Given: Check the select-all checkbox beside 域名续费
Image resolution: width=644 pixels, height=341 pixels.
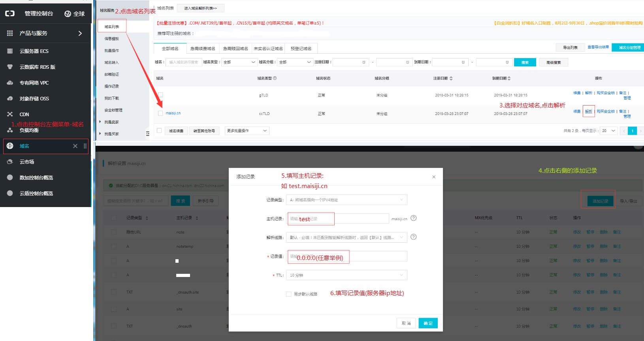Looking at the screenshot, I should coord(159,130).
